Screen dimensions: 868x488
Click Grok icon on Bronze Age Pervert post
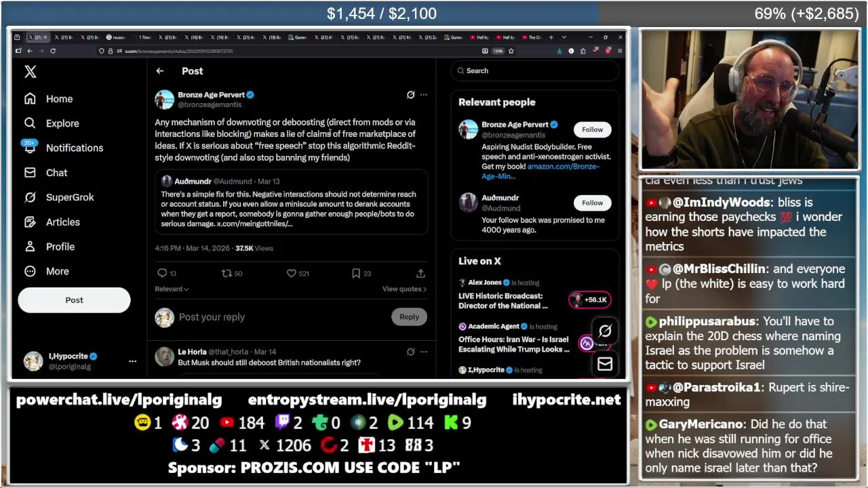point(410,95)
